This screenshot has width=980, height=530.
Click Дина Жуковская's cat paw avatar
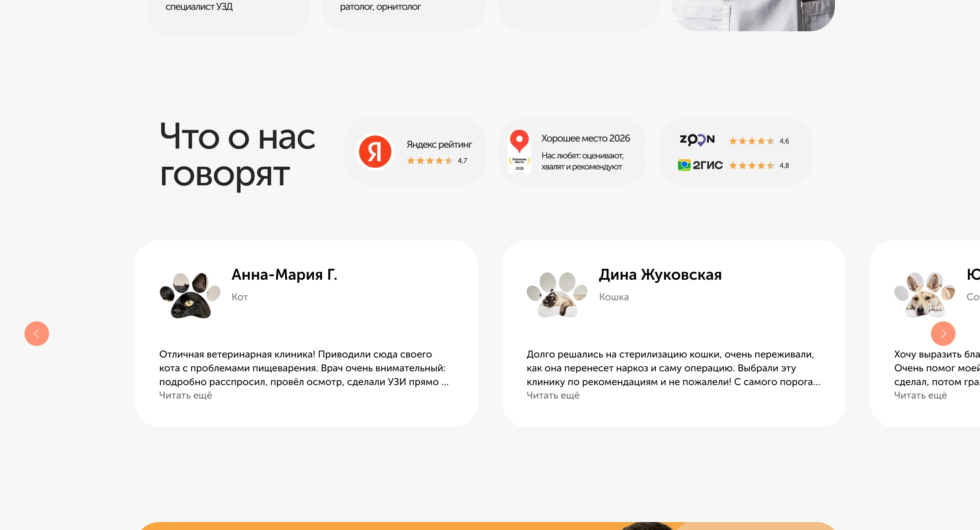click(557, 294)
